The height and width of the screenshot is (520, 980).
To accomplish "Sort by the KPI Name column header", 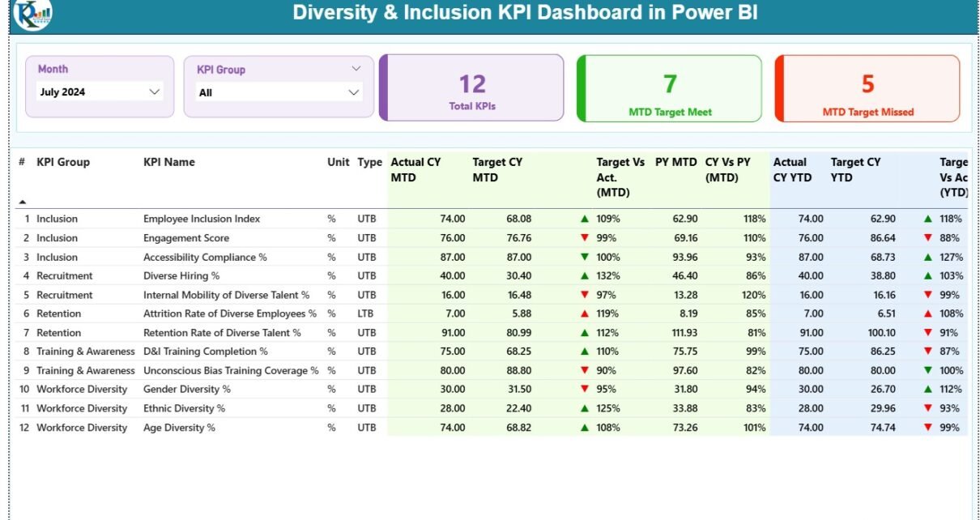I will point(169,162).
